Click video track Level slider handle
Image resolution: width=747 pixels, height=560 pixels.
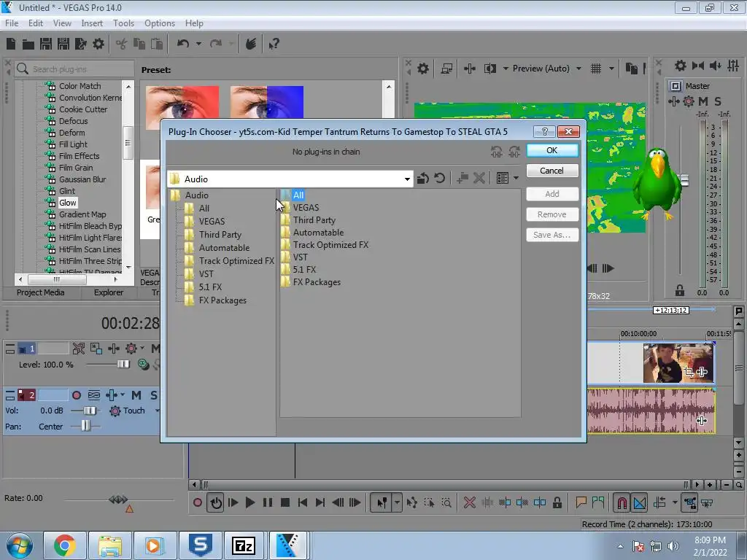pos(123,365)
